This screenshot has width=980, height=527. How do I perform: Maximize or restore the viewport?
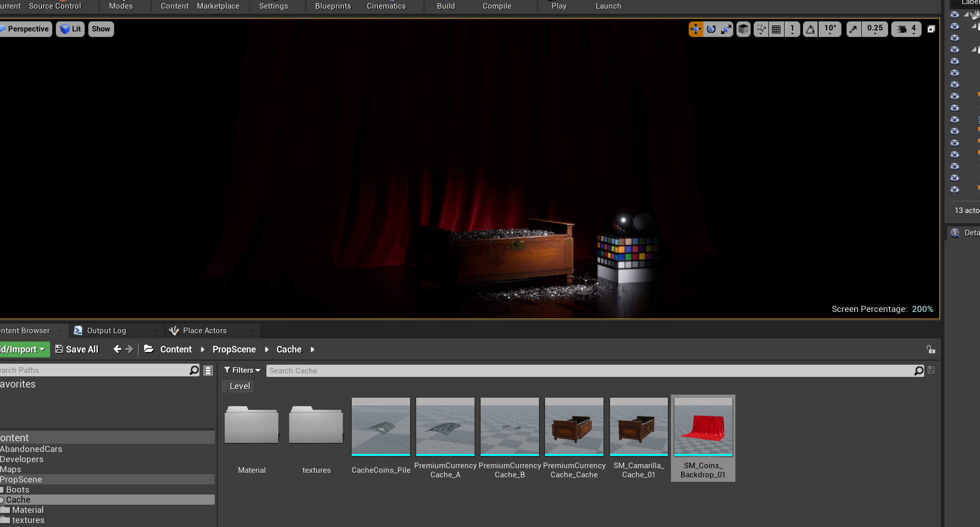click(x=931, y=29)
